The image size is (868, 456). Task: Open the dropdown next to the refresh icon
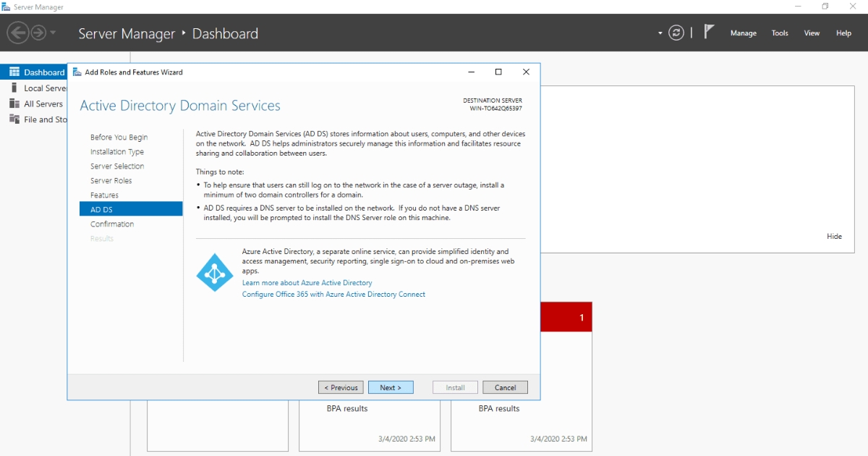(660, 33)
